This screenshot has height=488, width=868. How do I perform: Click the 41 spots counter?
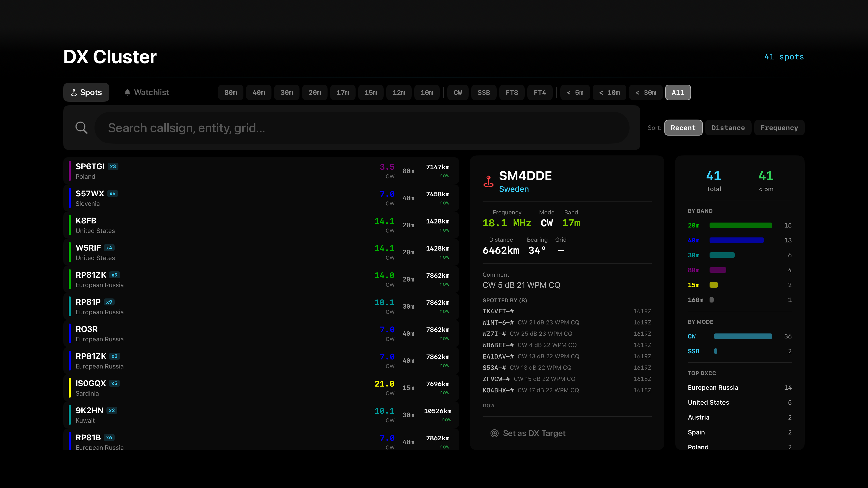click(x=784, y=57)
